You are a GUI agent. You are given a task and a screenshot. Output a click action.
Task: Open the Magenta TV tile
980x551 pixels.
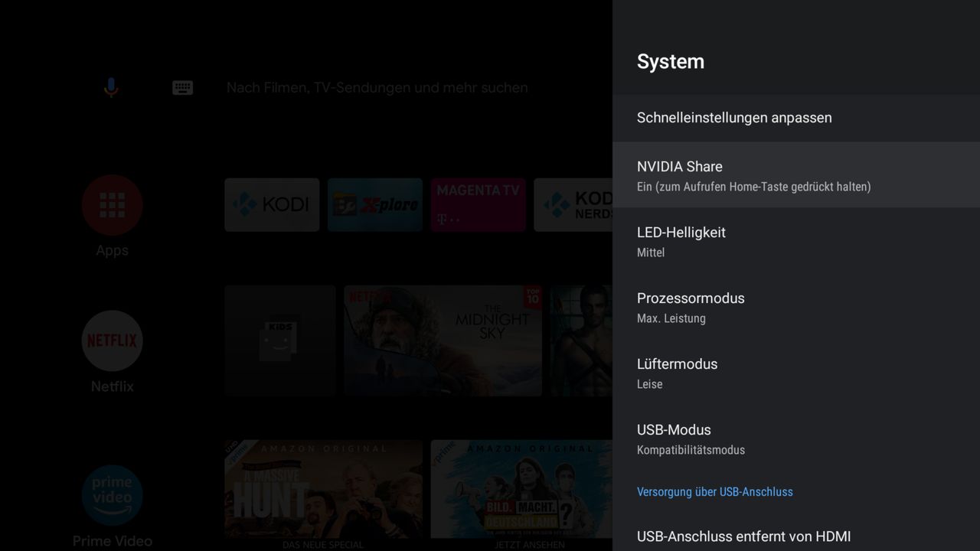[x=478, y=204]
